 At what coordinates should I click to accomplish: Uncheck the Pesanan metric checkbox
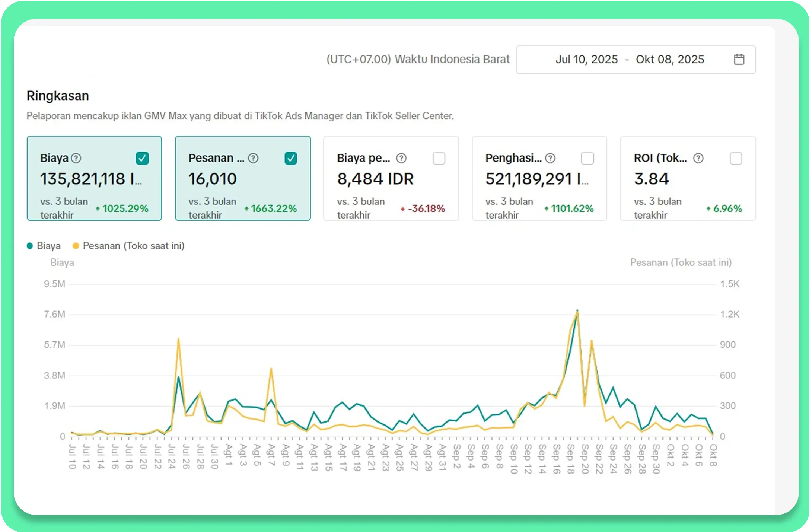click(290, 158)
